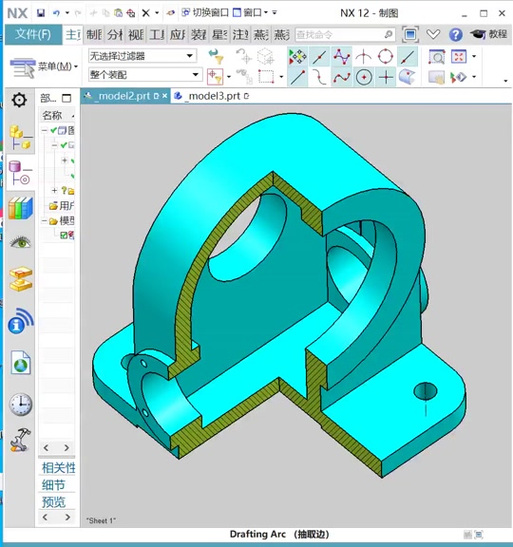Click the Fit view icon
This screenshot has height=547, width=513.
pos(459,56)
